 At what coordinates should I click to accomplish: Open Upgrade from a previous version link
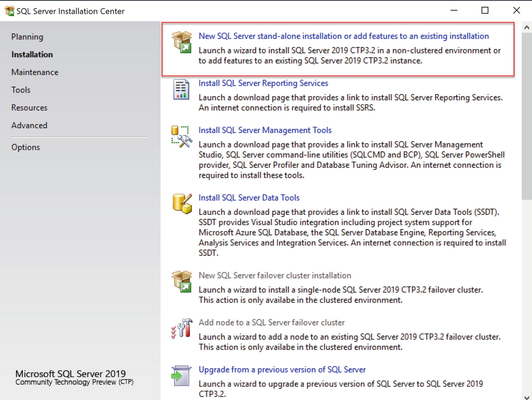click(x=282, y=369)
